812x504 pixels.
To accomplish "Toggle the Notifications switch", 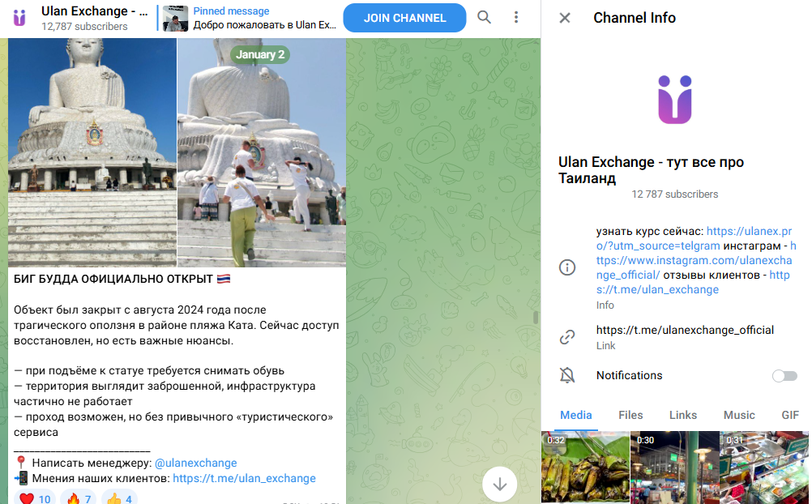I will [784, 375].
